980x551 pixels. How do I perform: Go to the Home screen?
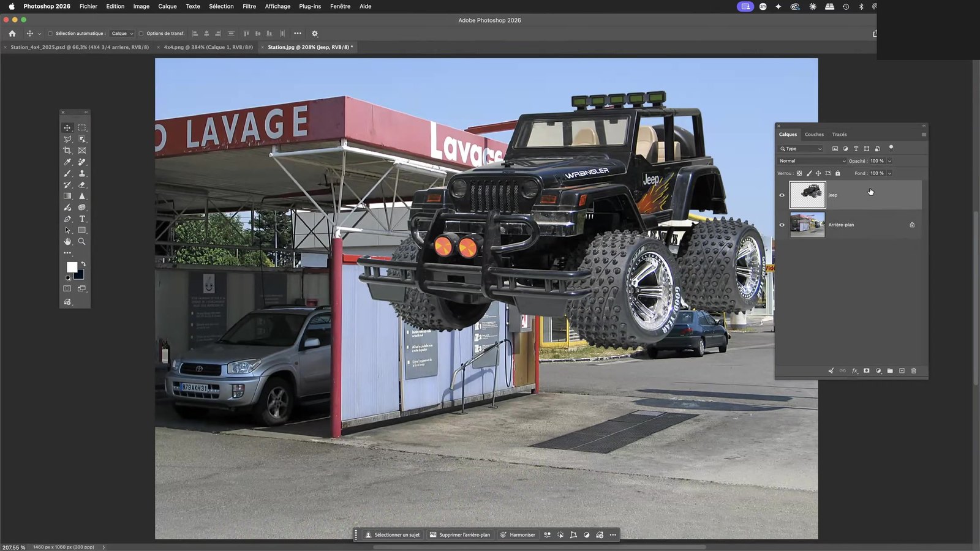pyautogui.click(x=12, y=34)
